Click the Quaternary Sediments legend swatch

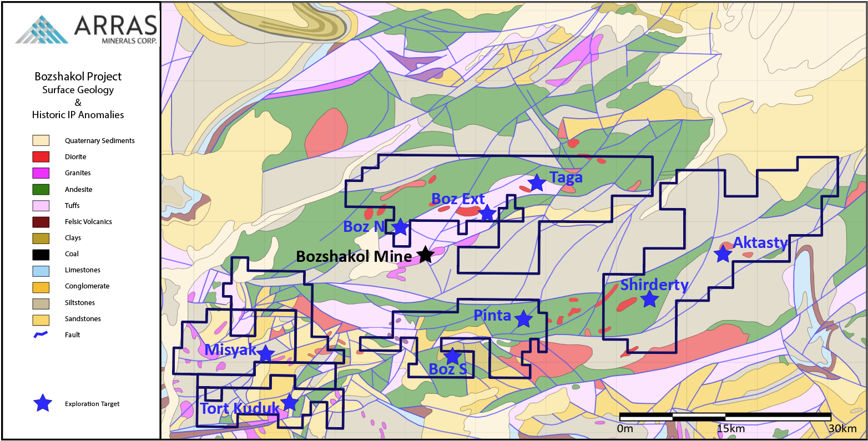[x=41, y=140]
